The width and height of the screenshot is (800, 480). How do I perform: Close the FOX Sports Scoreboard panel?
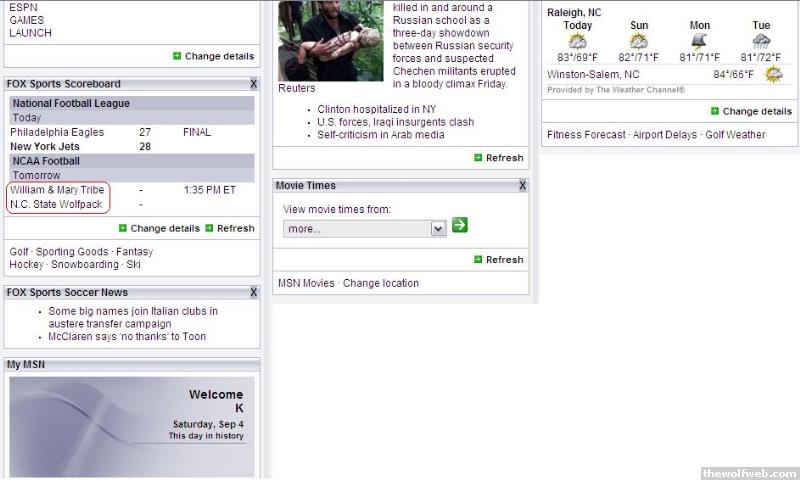click(253, 84)
